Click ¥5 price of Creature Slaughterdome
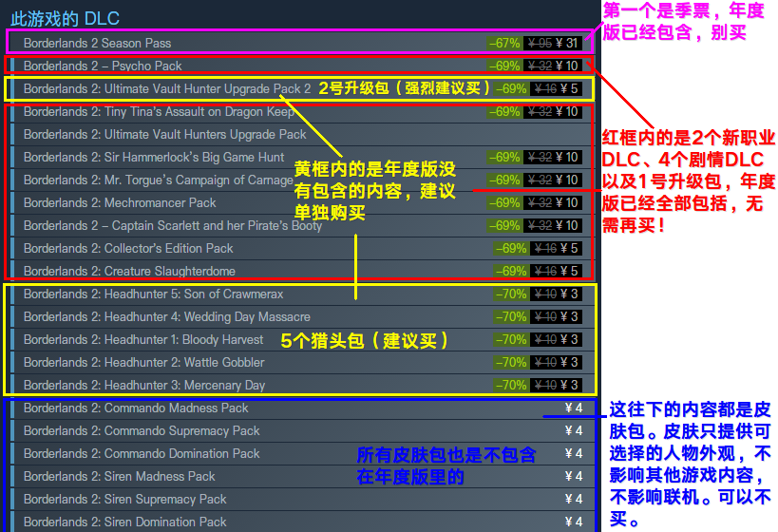This screenshot has width=778, height=532. pyautogui.click(x=570, y=272)
